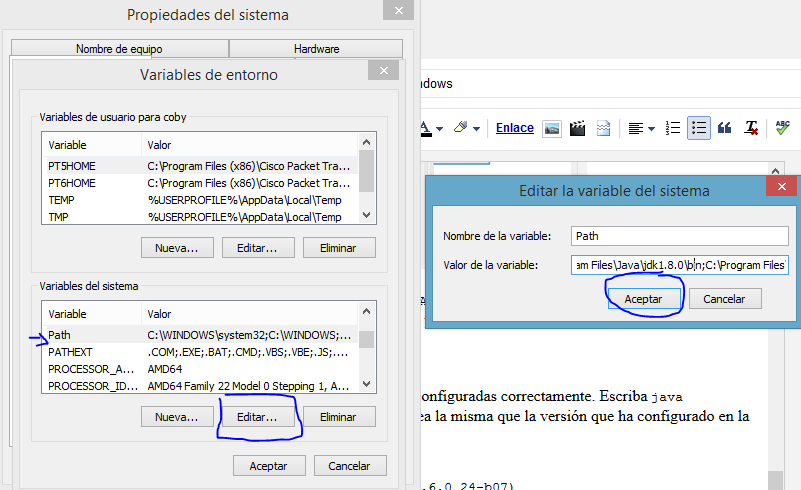Open the highlight color dropdown arrow

point(476,129)
